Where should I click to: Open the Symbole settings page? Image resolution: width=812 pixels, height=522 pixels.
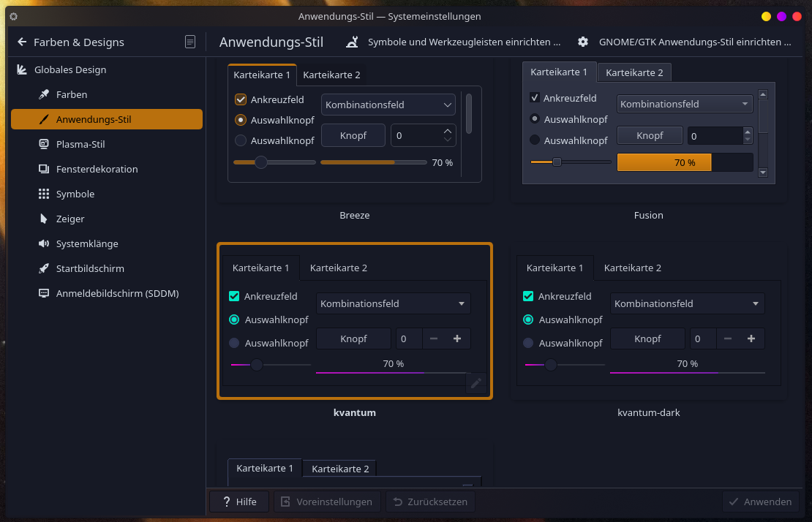pos(75,194)
